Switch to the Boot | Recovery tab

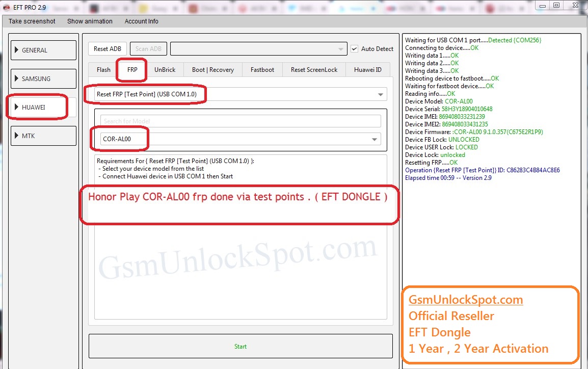click(212, 70)
